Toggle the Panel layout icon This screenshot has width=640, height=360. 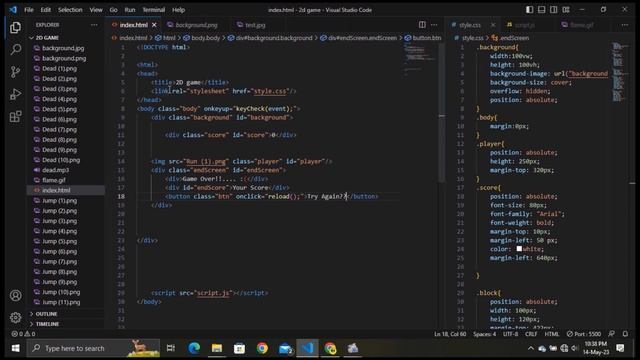542,9
